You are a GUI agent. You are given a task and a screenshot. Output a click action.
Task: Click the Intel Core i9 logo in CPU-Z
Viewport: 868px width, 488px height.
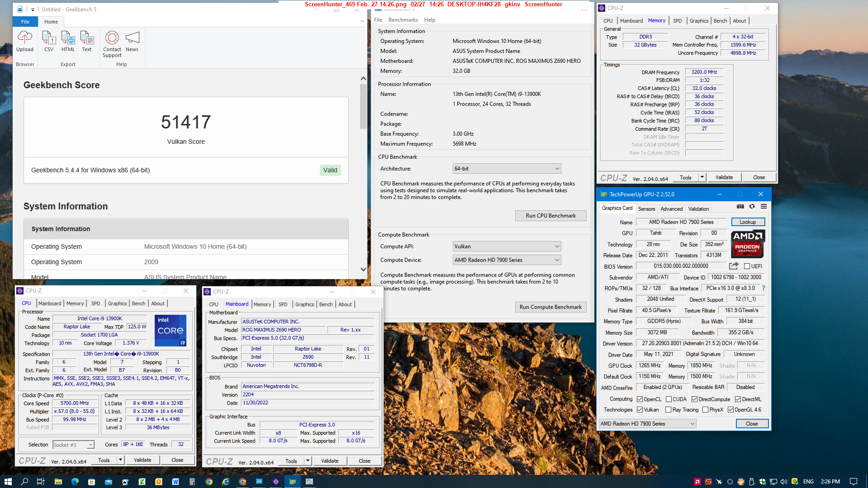coord(171,331)
